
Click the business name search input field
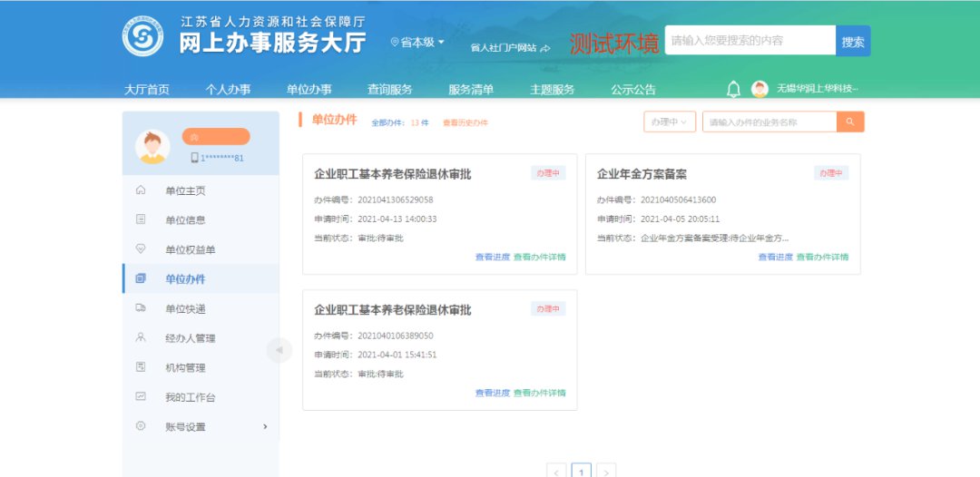(x=769, y=122)
